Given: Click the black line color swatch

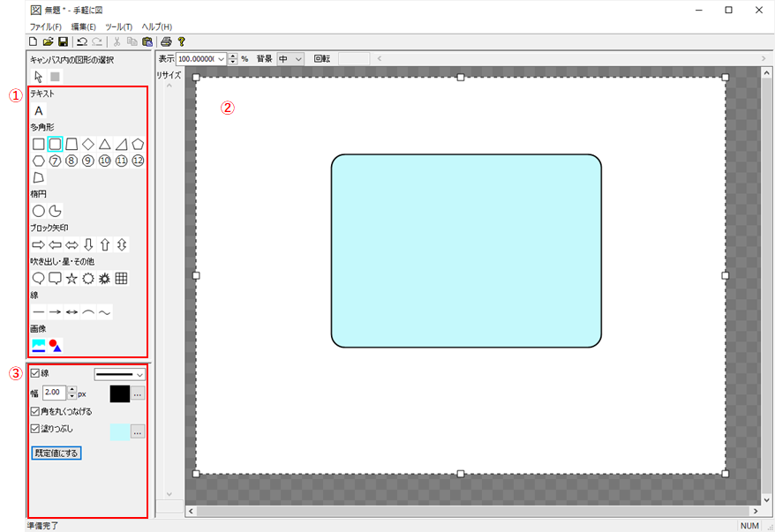Looking at the screenshot, I should pos(120,393).
